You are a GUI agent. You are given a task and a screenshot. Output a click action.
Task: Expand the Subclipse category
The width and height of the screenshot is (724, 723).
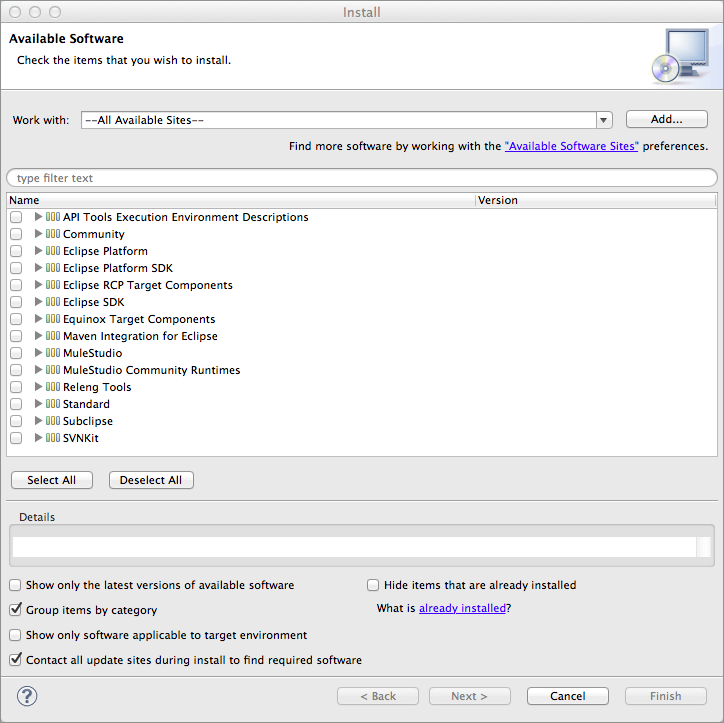click(38, 421)
